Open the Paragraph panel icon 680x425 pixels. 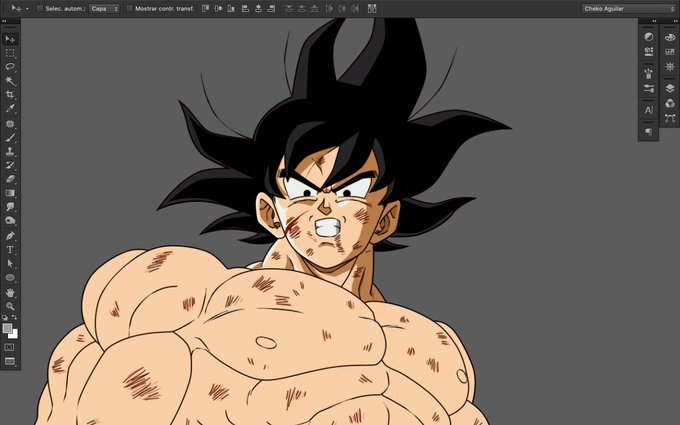pos(649,131)
